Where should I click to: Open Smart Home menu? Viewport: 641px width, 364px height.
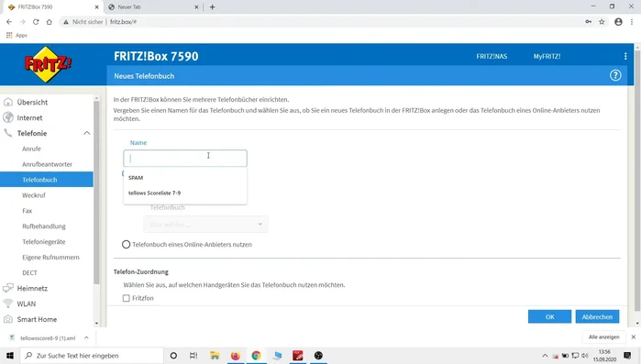point(37,319)
